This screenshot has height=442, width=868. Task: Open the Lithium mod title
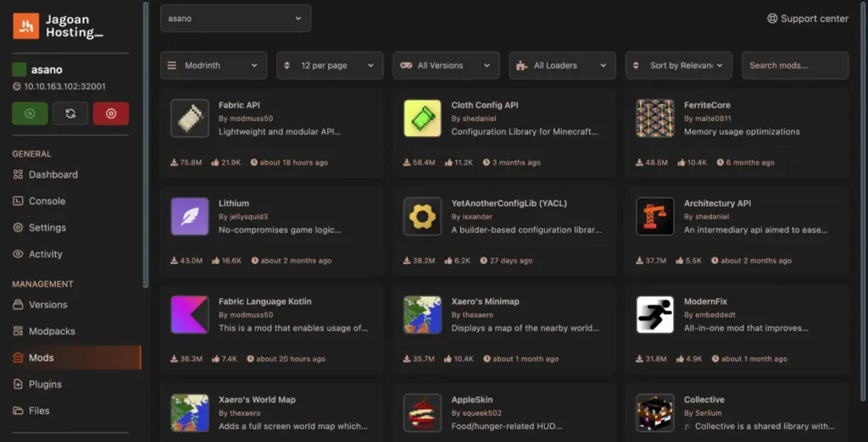[x=234, y=203]
